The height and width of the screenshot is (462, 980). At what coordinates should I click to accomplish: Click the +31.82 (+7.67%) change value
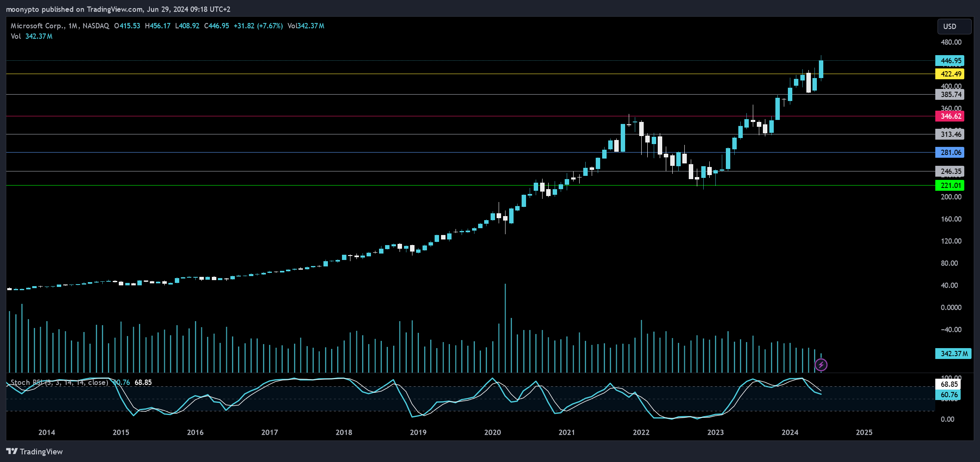pyautogui.click(x=258, y=26)
